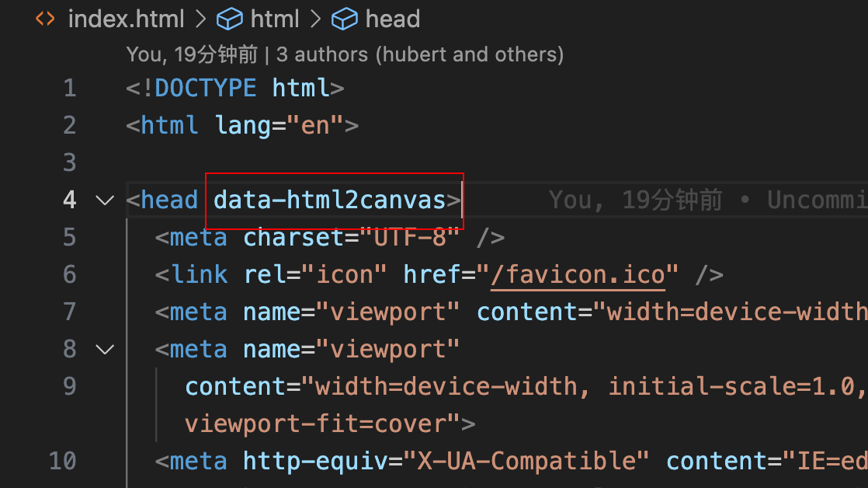Open the head breadcrumb segment
The height and width of the screenshot is (488, 868).
tap(393, 19)
